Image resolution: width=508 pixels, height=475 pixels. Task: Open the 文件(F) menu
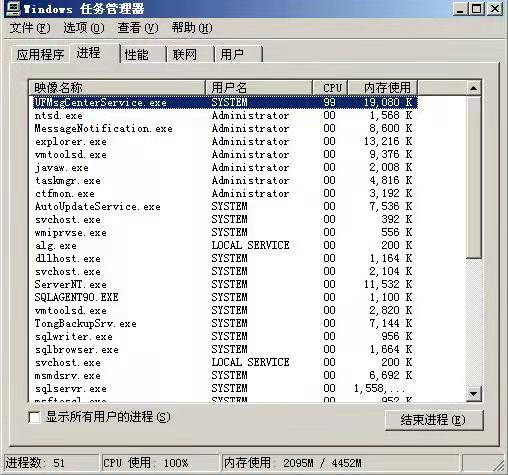pyautogui.click(x=30, y=28)
